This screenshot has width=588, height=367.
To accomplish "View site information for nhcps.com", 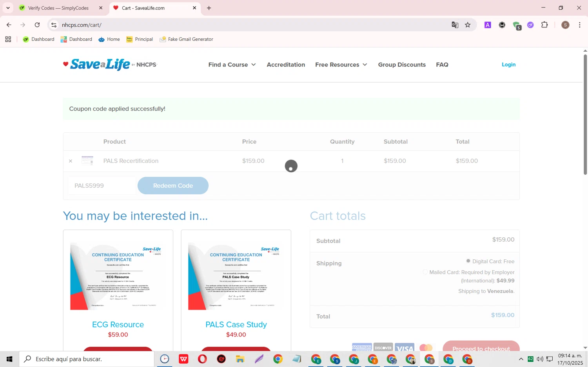I will (x=54, y=25).
